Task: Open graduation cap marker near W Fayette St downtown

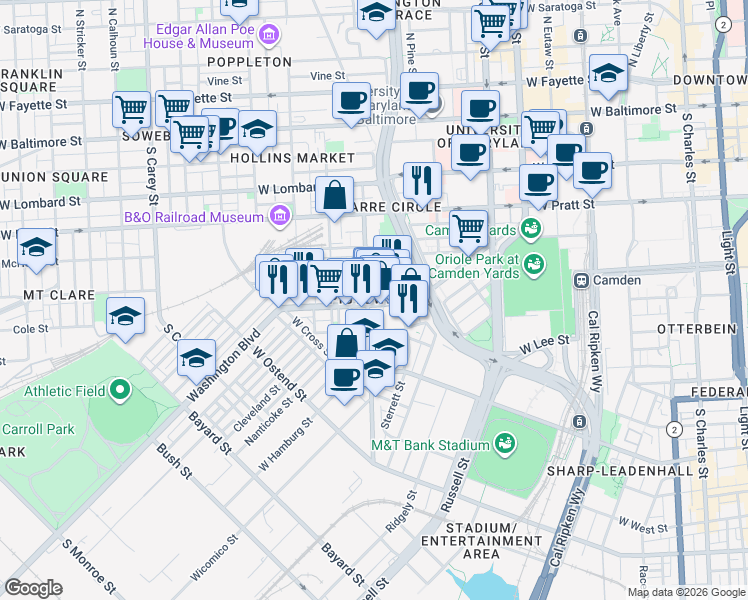Action: coord(608,77)
